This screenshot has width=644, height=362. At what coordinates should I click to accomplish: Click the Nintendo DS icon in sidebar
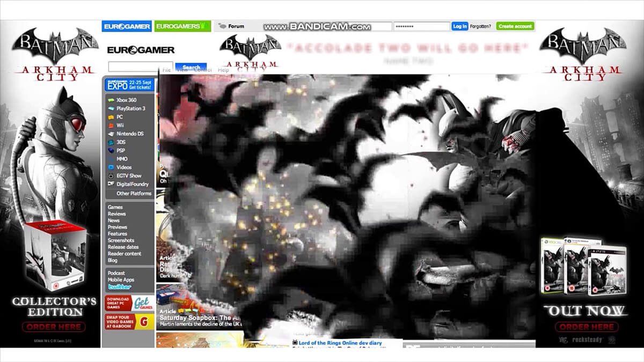tap(111, 134)
